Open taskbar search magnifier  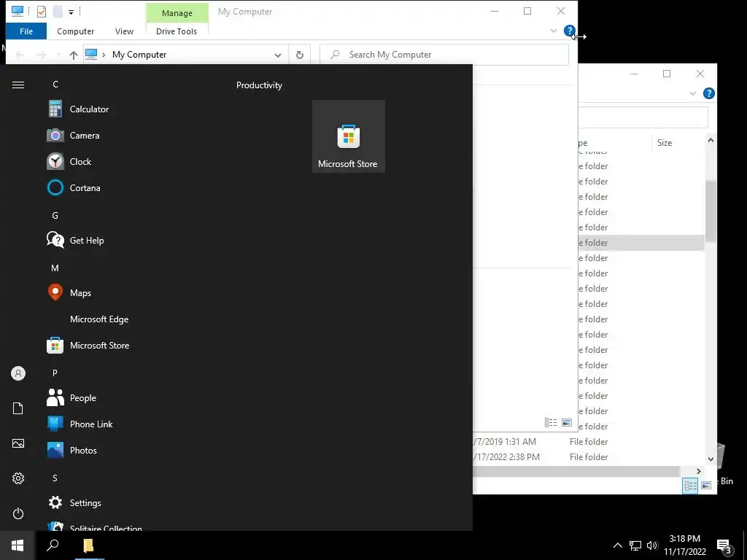53,545
